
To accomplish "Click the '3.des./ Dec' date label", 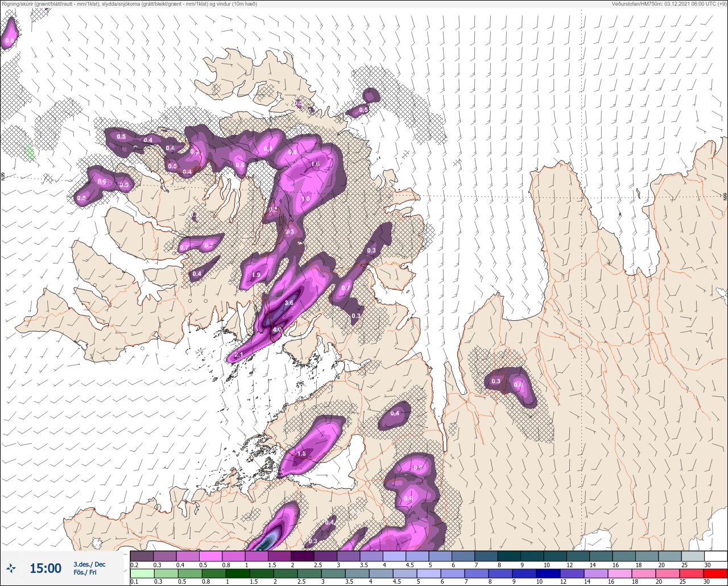I will click(89, 564).
